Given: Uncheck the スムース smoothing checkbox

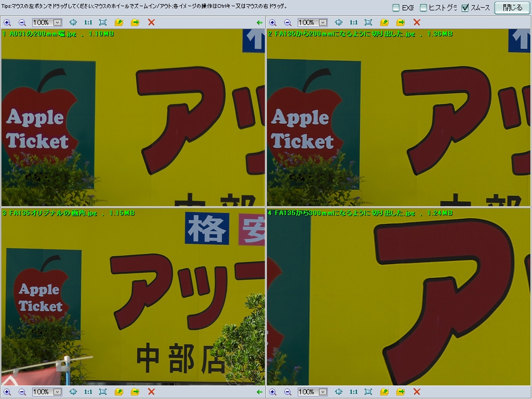Looking at the screenshot, I should tap(465, 8).
